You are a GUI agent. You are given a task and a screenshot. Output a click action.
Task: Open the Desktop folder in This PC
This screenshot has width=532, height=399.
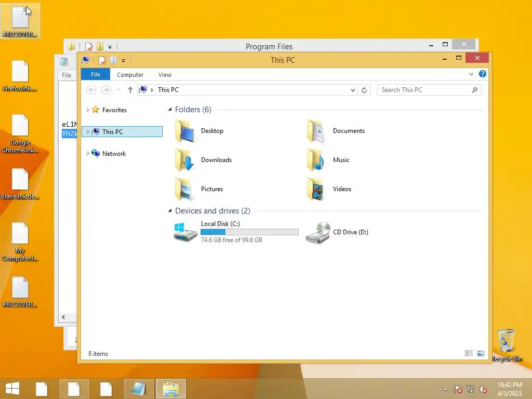click(199, 131)
